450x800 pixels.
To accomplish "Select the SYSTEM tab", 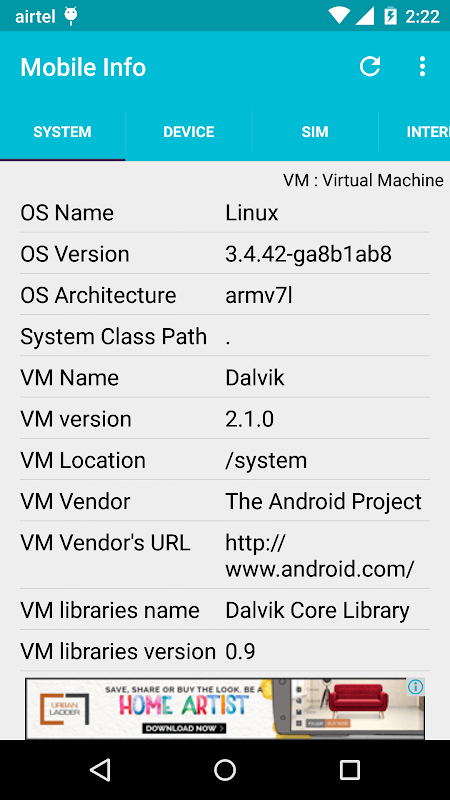I will (62, 132).
